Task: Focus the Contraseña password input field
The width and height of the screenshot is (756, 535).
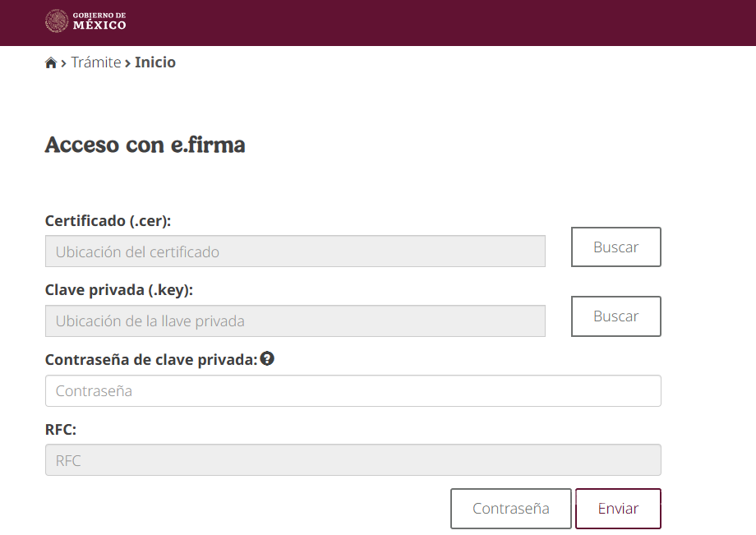Action: click(x=353, y=391)
